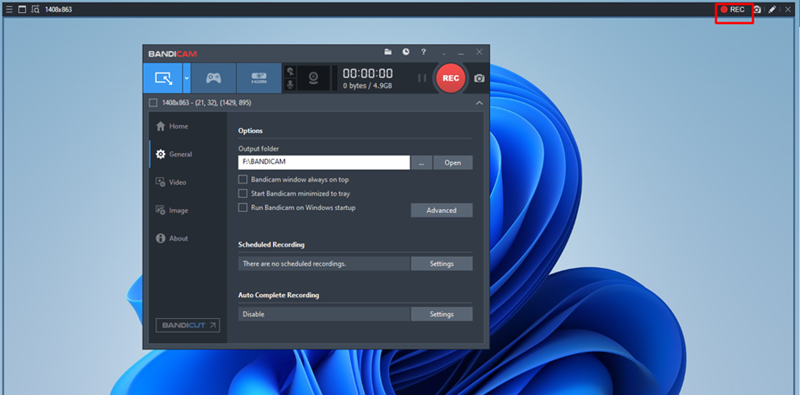The height and width of the screenshot is (395, 800).
Task: Click the BANDICAM logo
Action: coord(172,54)
